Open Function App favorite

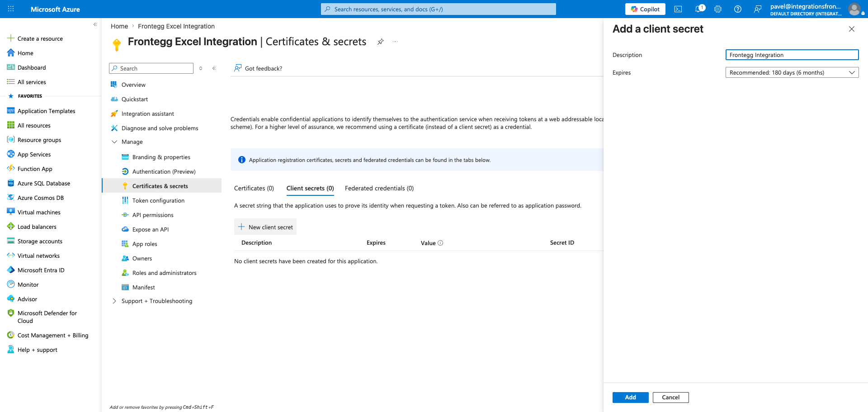click(35, 169)
